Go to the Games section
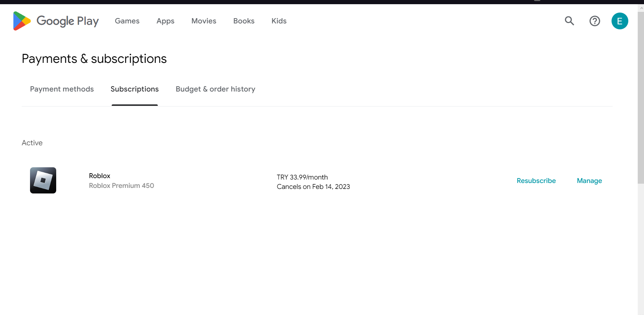Image resolution: width=644 pixels, height=315 pixels. 127,21
